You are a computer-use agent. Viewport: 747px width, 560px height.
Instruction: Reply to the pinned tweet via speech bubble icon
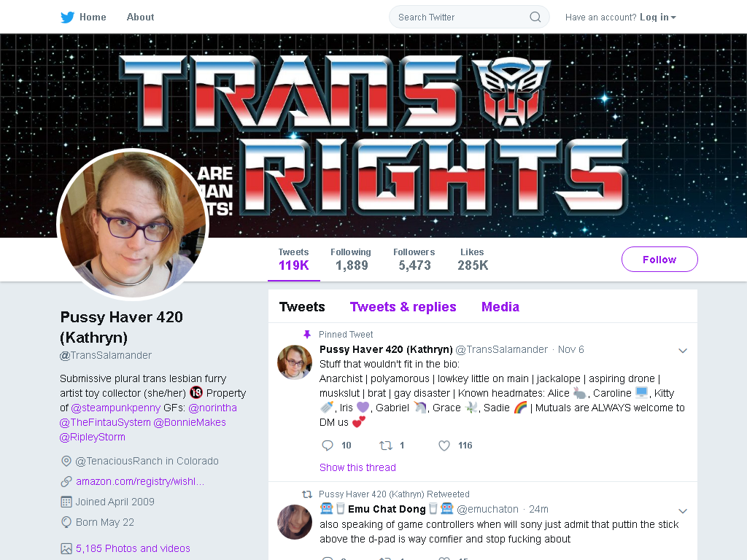tap(328, 446)
